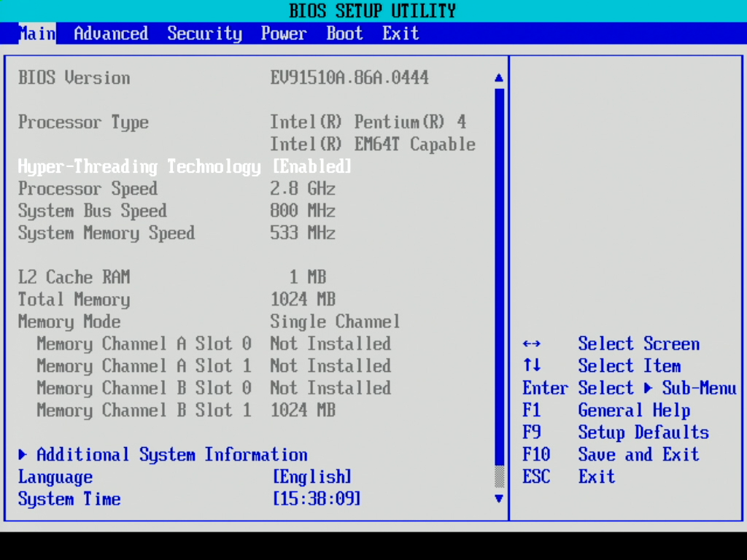747x560 pixels.
Task: Select the System Time field
Action: click(x=317, y=499)
